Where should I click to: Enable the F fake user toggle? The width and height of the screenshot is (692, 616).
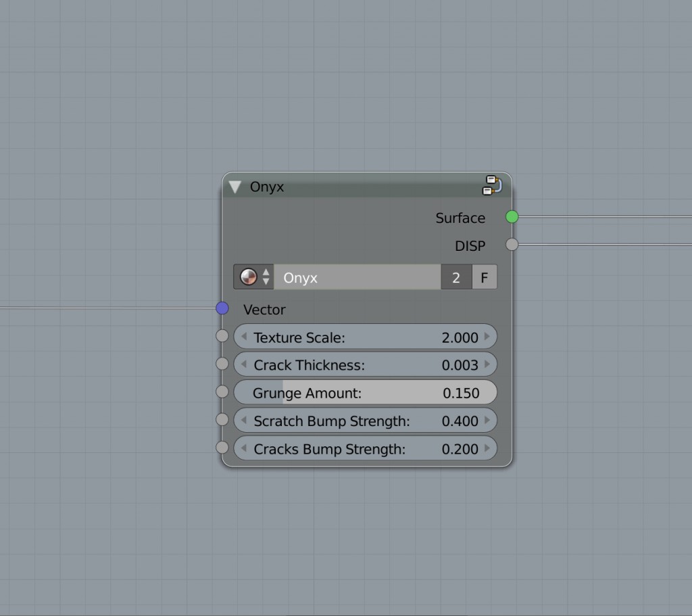click(x=484, y=277)
